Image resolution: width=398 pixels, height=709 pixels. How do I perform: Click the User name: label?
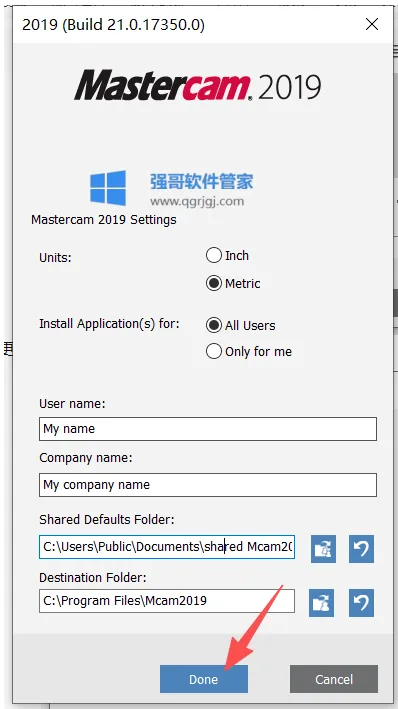click(72, 403)
